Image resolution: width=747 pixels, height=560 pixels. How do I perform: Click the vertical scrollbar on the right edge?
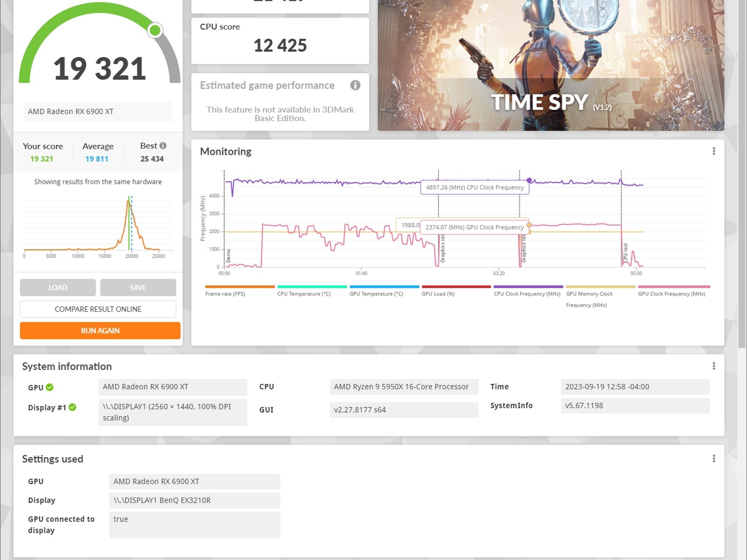coord(742,173)
